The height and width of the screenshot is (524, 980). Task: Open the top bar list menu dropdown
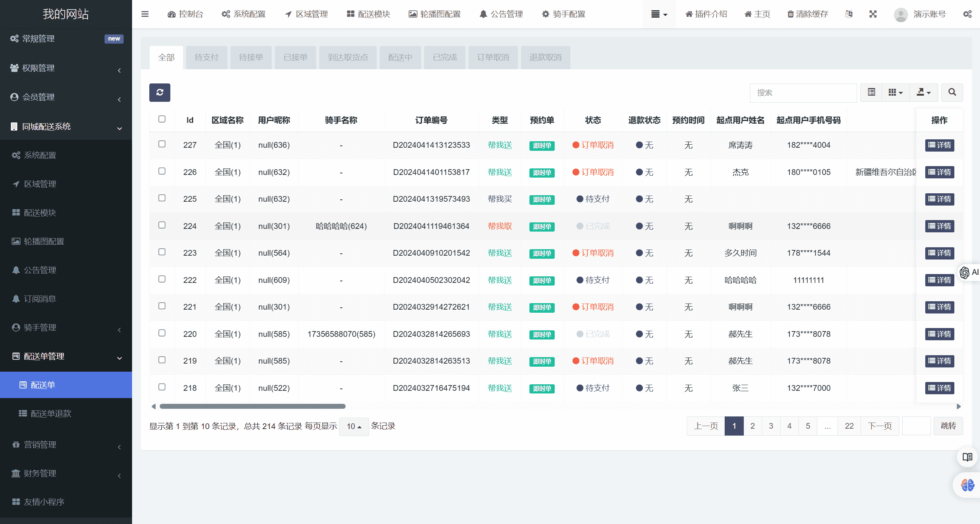(659, 14)
